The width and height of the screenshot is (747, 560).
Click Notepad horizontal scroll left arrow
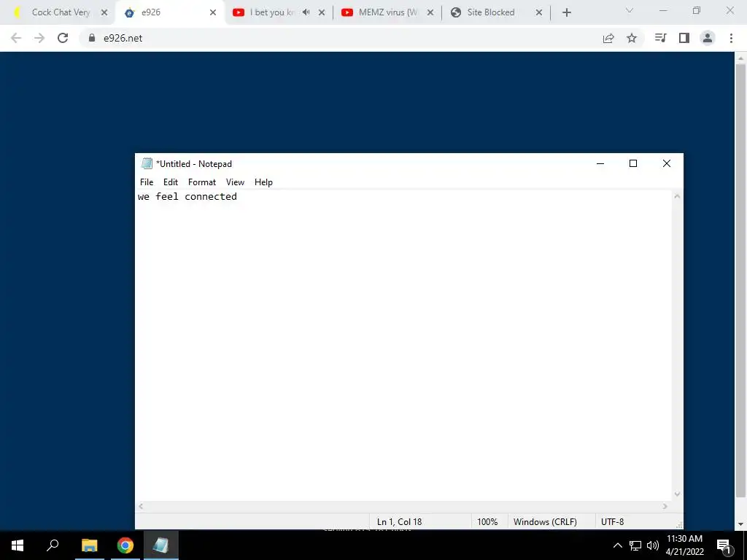[141, 506]
